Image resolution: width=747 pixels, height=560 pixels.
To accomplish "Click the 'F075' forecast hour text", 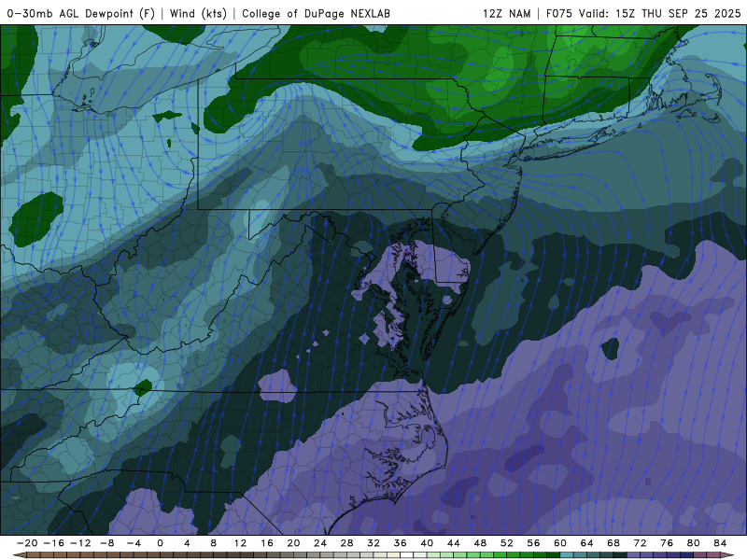I will click(559, 13).
